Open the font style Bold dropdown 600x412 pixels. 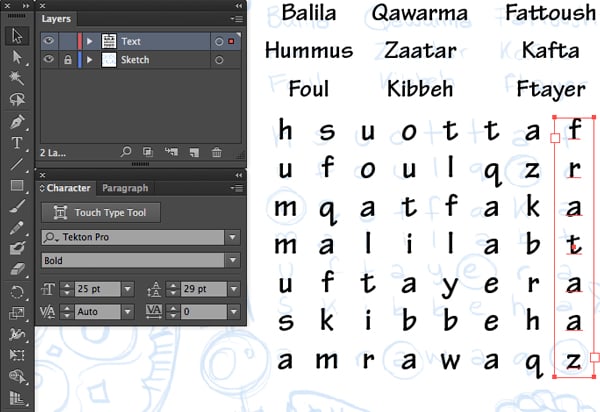pyautogui.click(x=232, y=261)
